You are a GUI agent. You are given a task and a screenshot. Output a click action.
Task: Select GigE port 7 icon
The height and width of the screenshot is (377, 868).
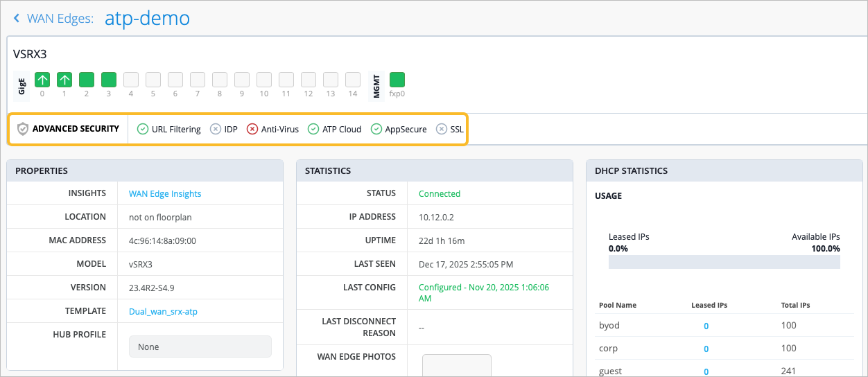pyautogui.click(x=198, y=80)
